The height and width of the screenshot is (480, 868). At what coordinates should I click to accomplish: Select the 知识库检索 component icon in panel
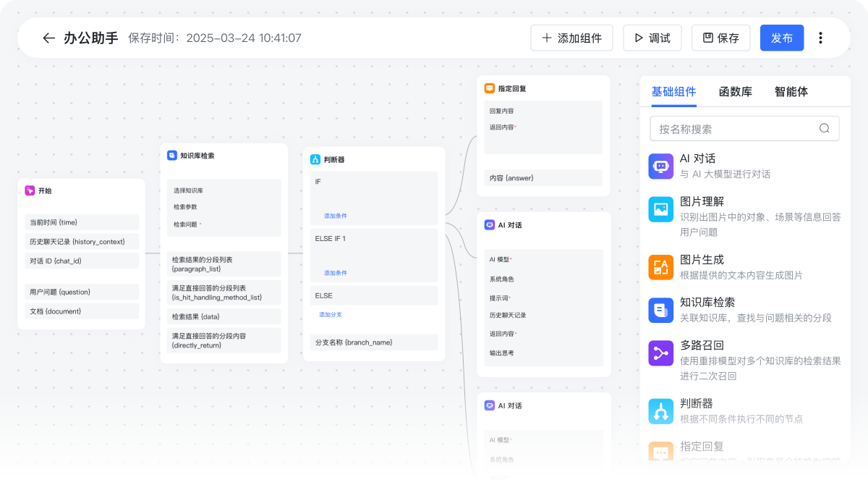(x=660, y=310)
